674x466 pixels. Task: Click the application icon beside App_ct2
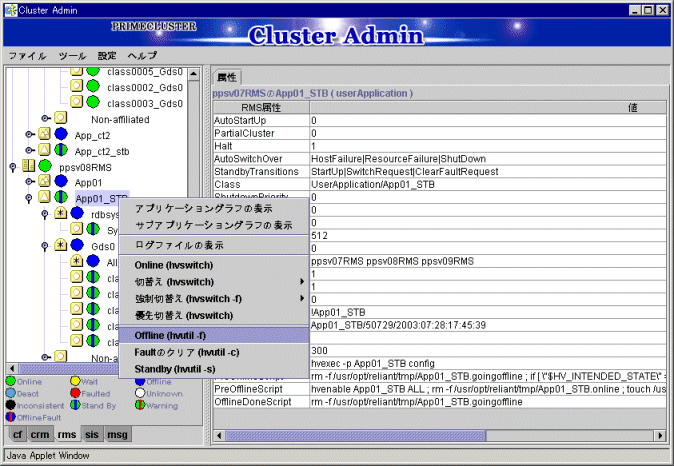(x=44, y=134)
